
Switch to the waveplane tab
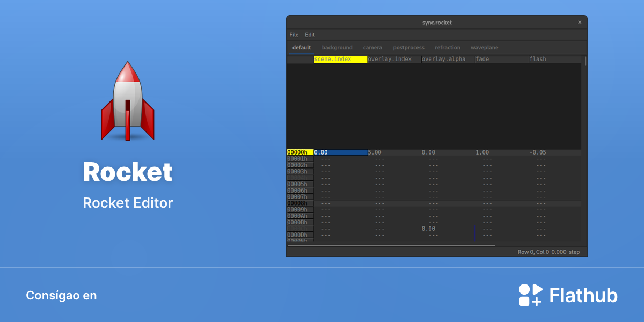(484, 48)
